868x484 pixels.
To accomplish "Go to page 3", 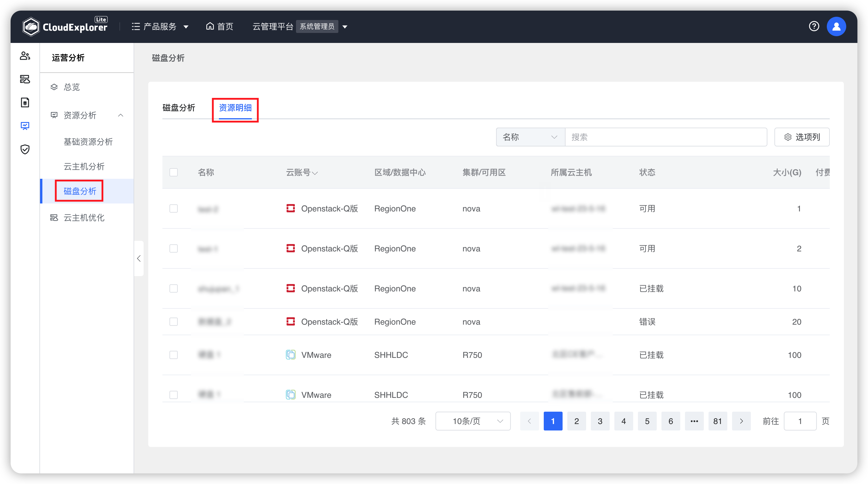I will pyautogui.click(x=600, y=421).
